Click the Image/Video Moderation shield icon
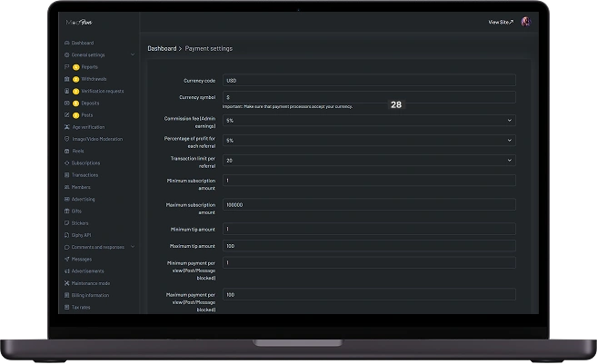The image size is (597, 364). tap(67, 139)
